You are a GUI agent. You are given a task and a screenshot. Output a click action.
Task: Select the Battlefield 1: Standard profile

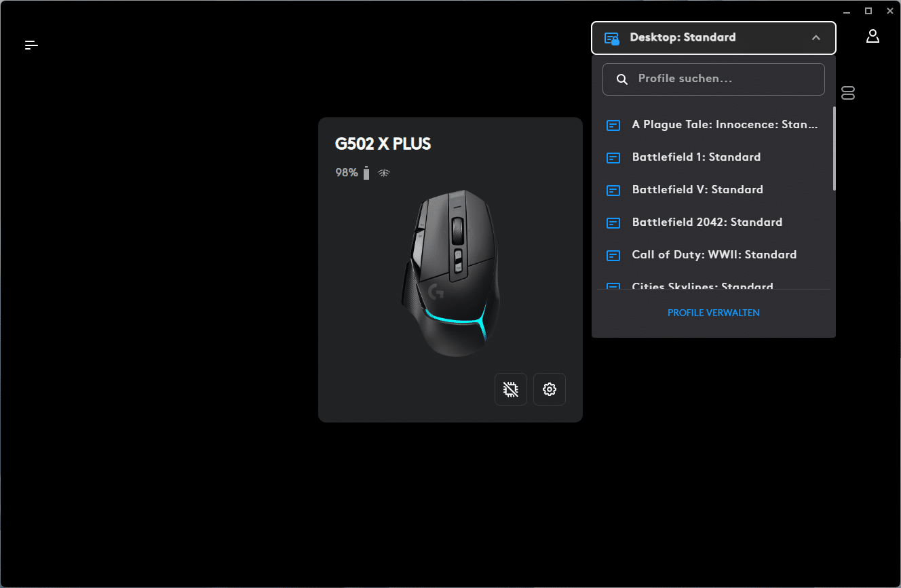click(712, 157)
